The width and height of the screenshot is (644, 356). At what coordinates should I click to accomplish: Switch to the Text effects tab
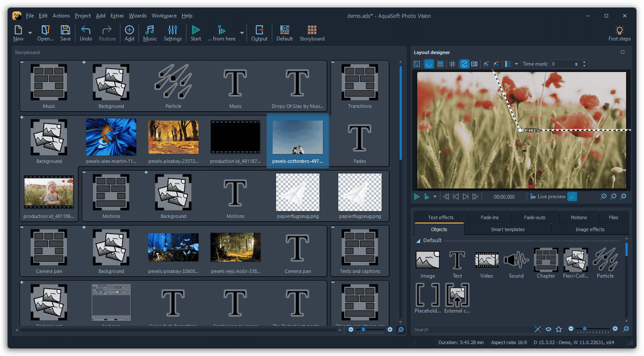(x=441, y=217)
